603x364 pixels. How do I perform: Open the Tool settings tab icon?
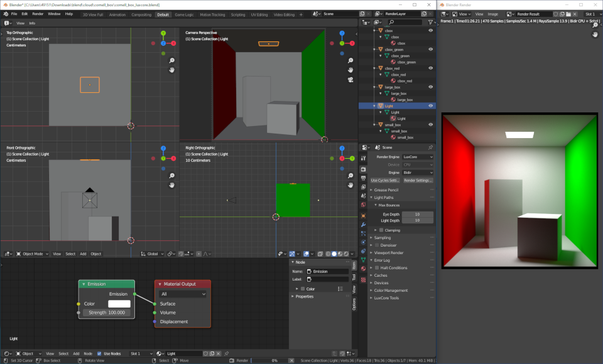[x=364, y=158]
